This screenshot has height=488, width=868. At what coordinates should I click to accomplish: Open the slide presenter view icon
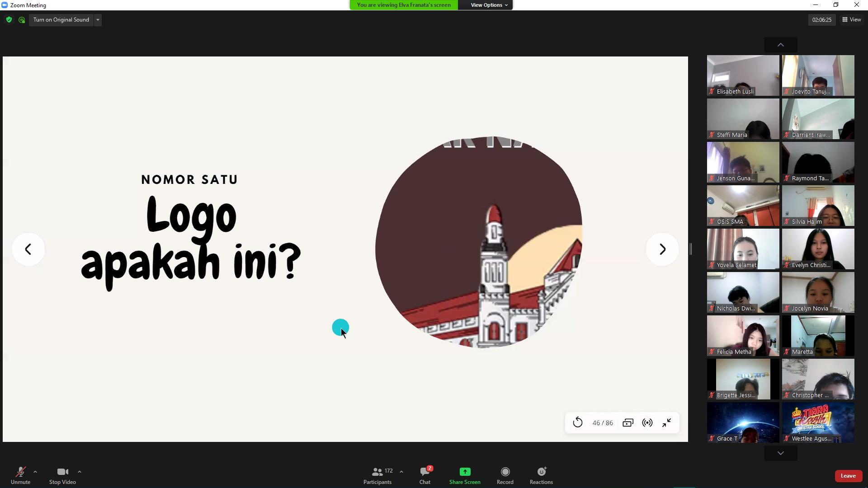(627, 422)
